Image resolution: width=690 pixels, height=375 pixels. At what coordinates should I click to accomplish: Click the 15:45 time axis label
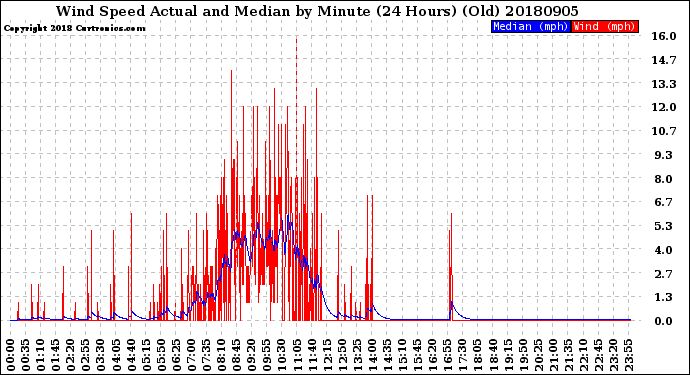418,355
